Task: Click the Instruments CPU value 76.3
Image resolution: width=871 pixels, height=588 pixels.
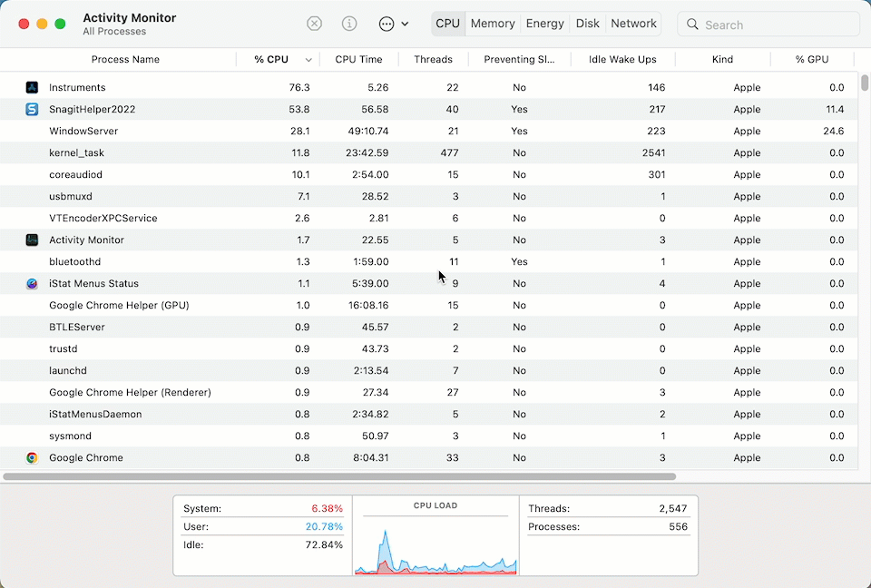Action: (x=299, y=87)
